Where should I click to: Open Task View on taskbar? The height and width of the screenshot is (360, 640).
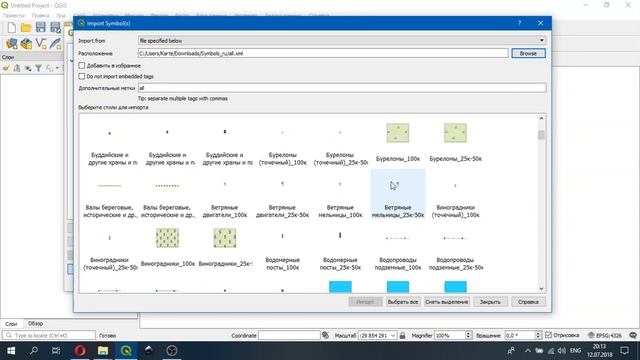click(x=56, y=351)
